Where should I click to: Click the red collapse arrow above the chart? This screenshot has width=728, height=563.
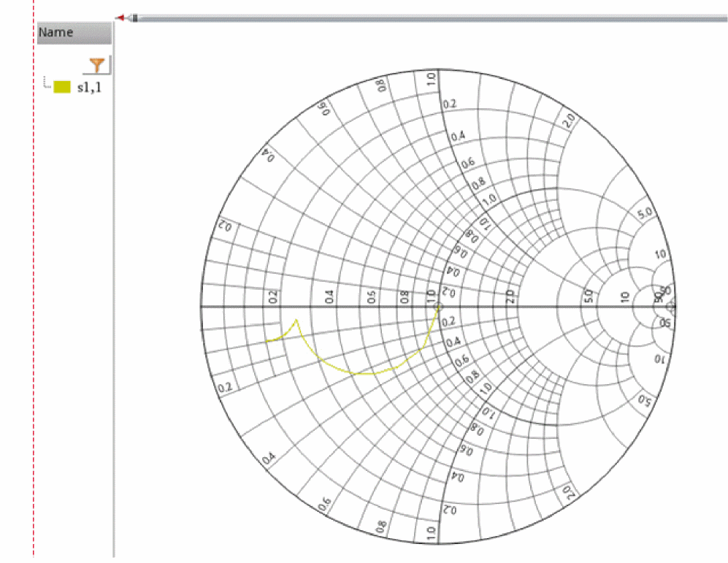120,18
